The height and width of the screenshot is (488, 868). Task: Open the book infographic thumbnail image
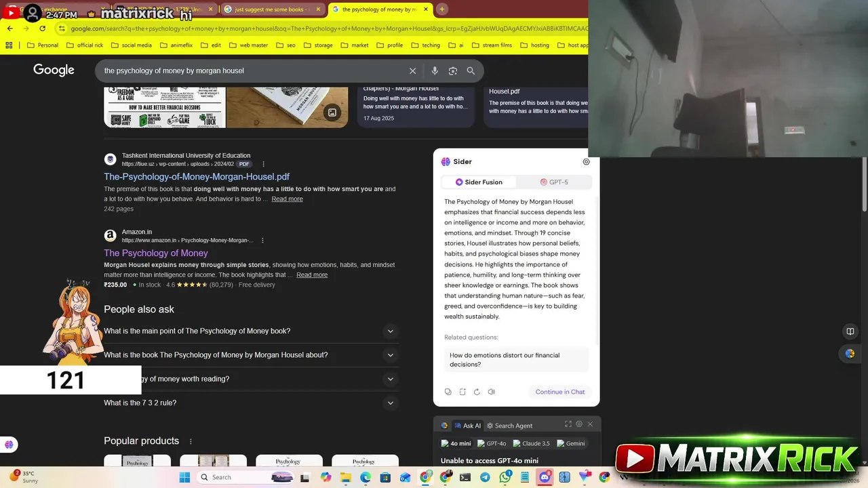165,108
